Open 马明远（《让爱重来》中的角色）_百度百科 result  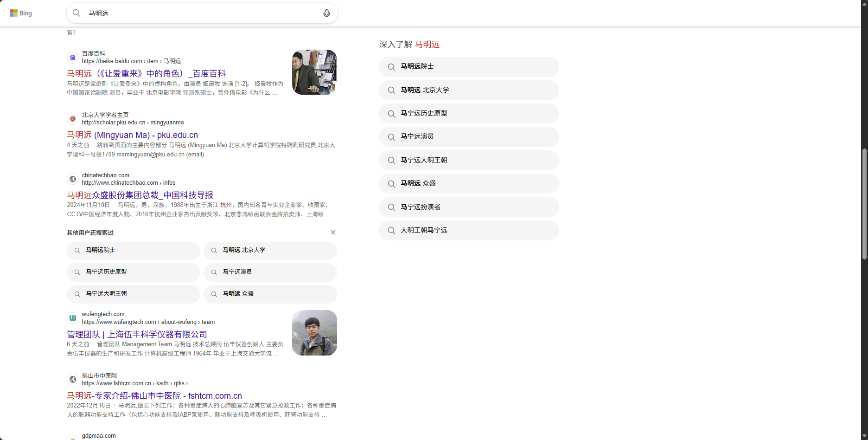tap(146, 73)
